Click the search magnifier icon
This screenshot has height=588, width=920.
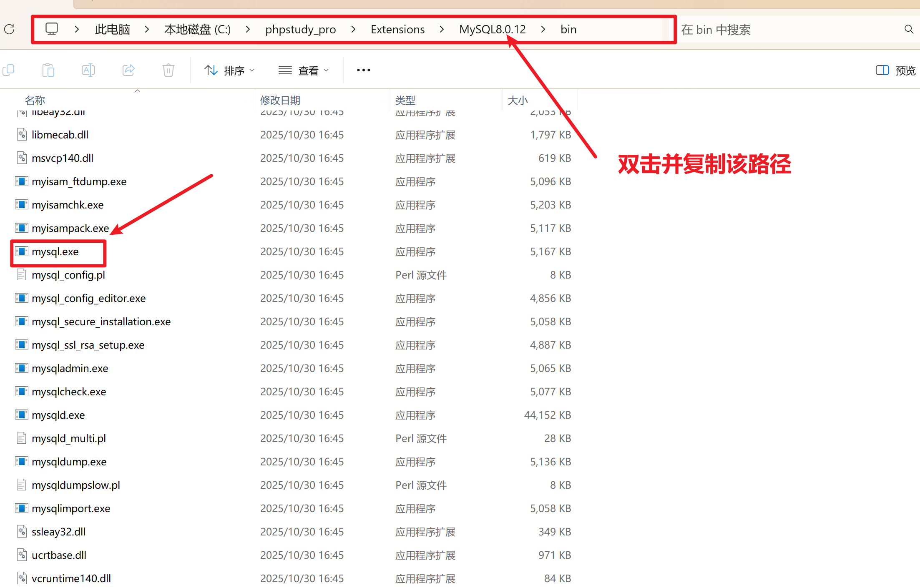(x=909, y=29)
